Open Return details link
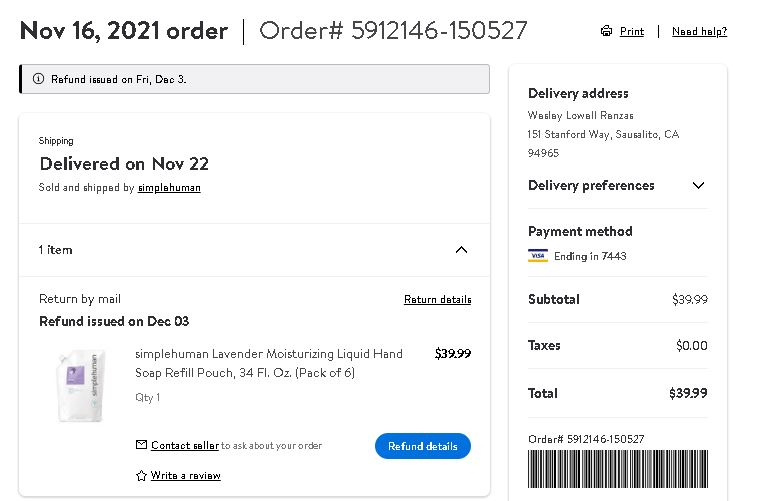Image resolution: width=783 pixels, height=501 pixels. (437, 299)
